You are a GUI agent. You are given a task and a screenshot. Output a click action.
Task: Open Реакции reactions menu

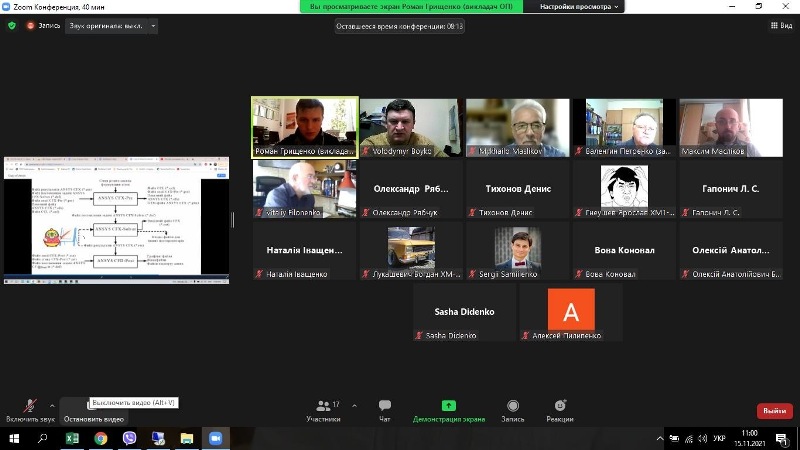(x=560, y=411)
